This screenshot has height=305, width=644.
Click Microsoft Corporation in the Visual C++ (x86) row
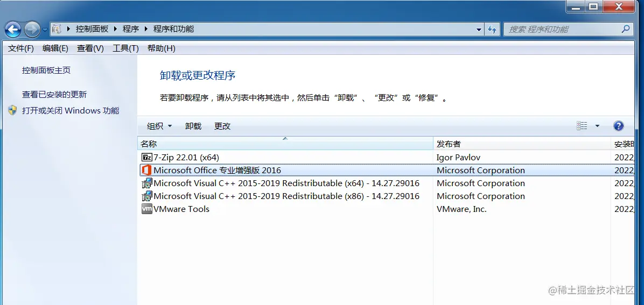click(480, 196)
